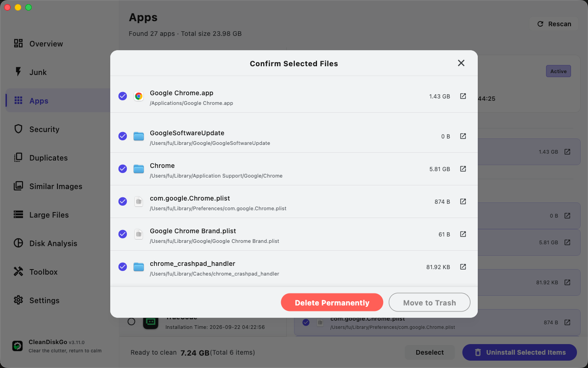
Task: Open Google Chrome.app in Finder via reveal icon
Action: [463, 96]
